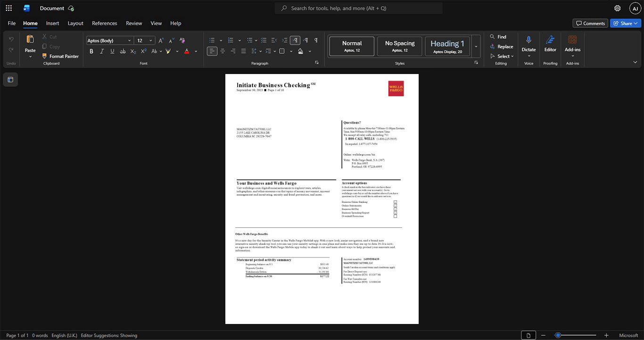Apply the Heading 1 style

[x=447, y=46]
